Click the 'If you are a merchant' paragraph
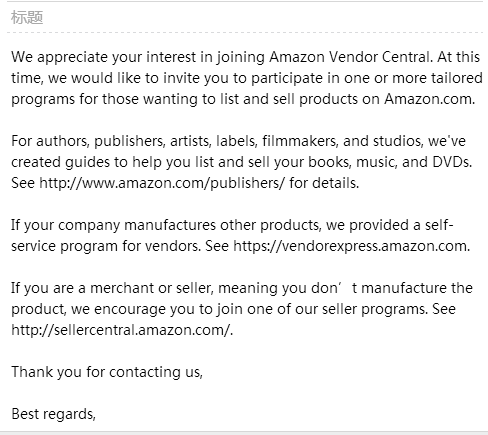 coord(242,309)
